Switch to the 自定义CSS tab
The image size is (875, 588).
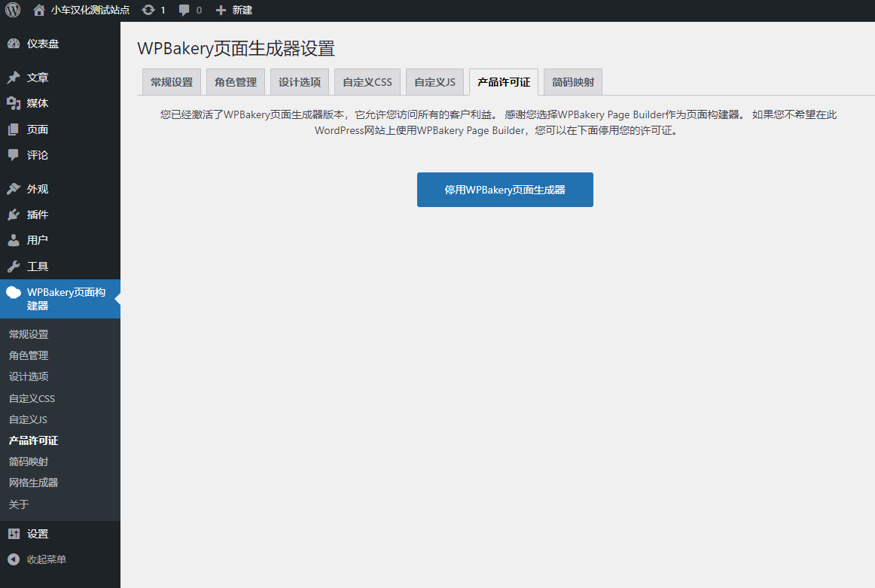pos(367,82)
